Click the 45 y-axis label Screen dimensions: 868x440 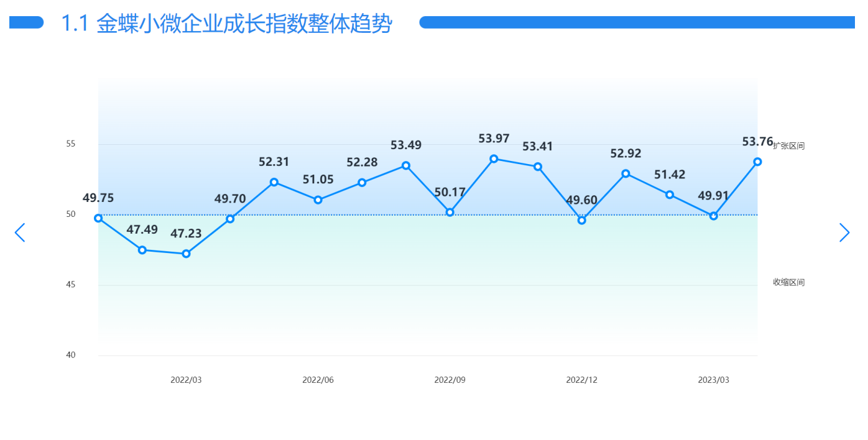71,285
